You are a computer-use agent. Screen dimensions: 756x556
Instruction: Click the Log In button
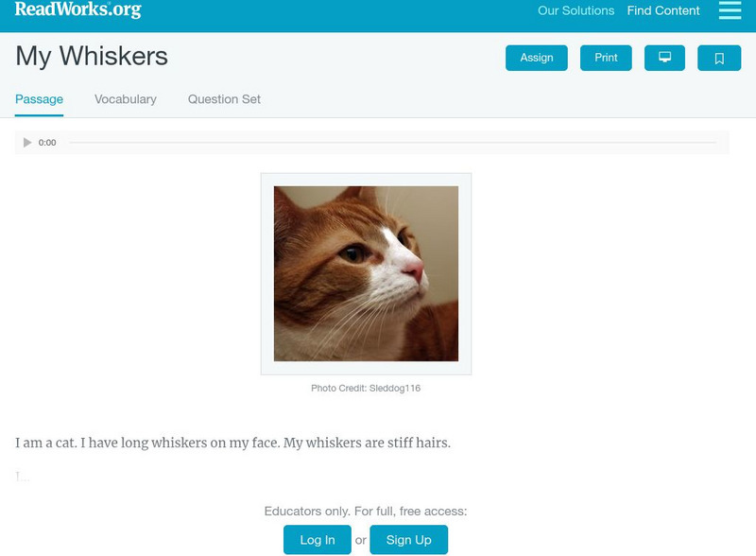pos(318,540)
